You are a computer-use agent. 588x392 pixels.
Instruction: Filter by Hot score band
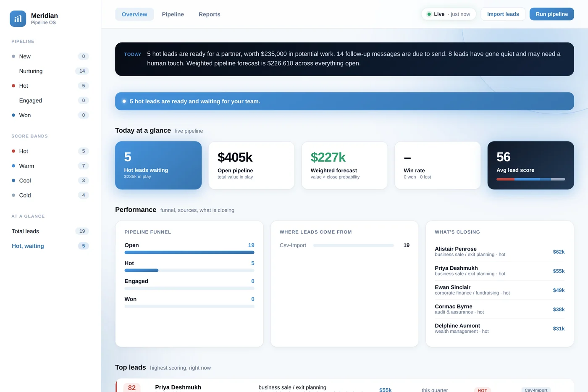pyautogui.click(x=50, y=151)
